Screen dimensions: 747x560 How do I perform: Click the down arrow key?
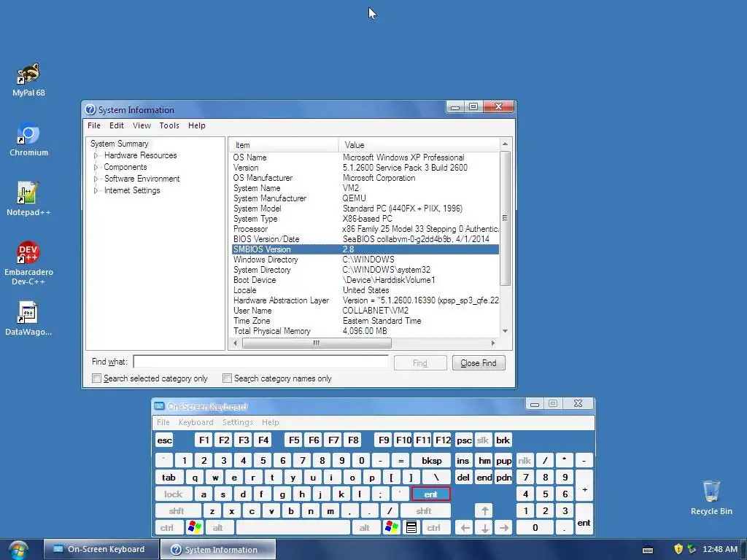click(485, 528)
